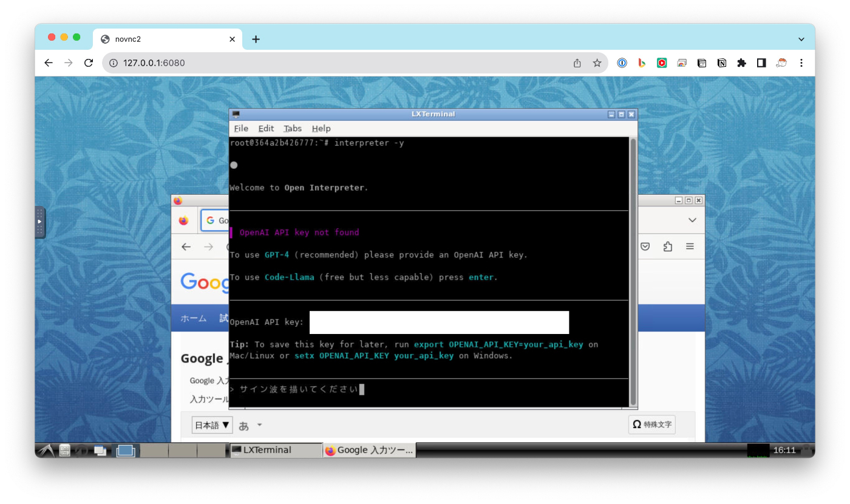850x504 pixels.
Task: Click the white OpenAI API key field
Action: [439, 322]
